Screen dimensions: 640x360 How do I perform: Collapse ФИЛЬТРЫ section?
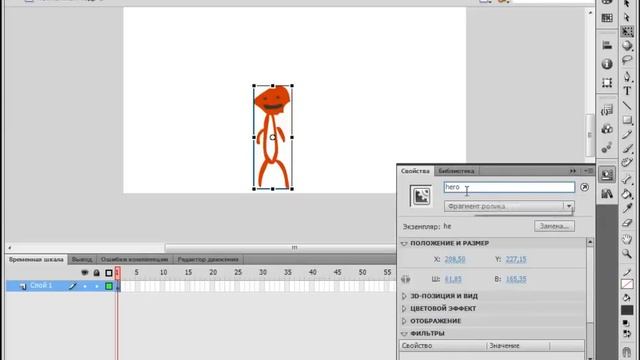[x=404, y=333]
